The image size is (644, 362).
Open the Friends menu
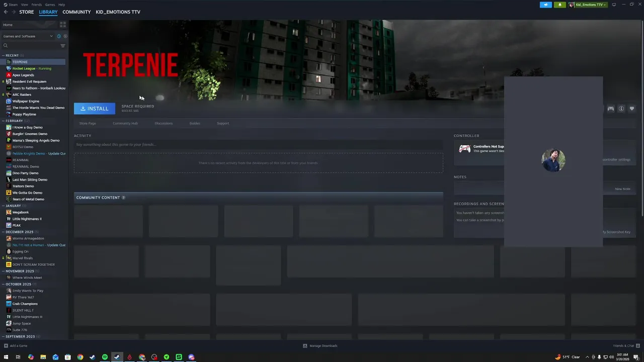pos(37,5)
